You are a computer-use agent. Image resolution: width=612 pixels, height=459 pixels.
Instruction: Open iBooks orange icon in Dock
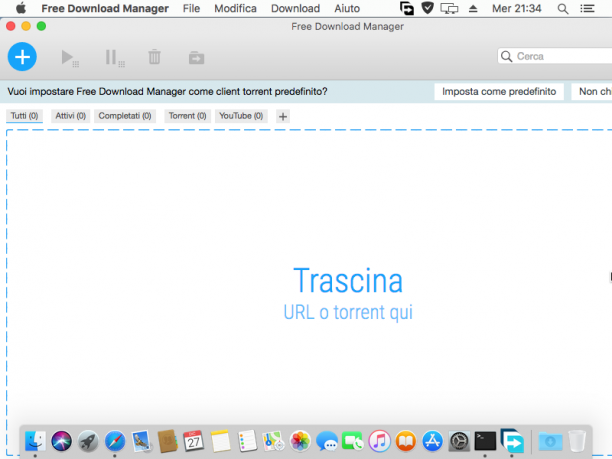[x=406, y=441]
